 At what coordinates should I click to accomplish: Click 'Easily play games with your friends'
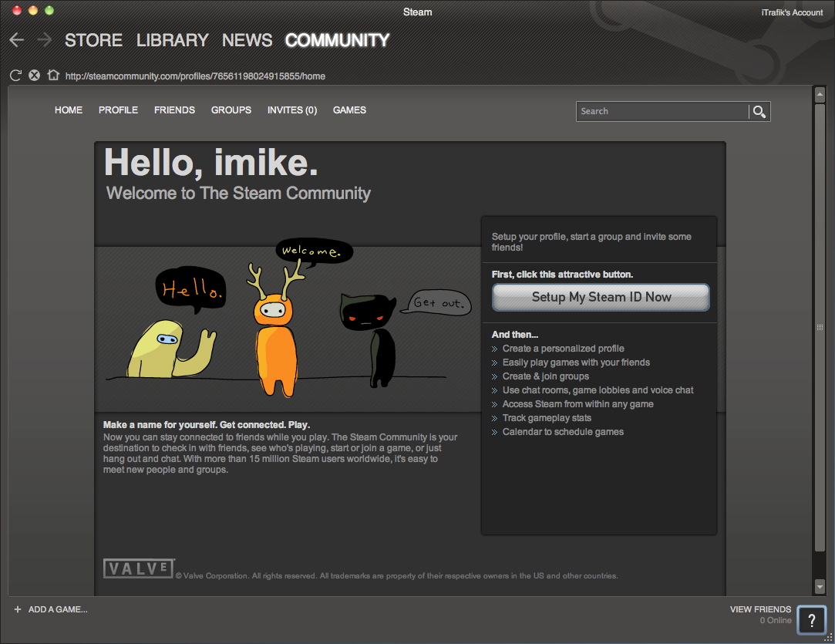tap(576, 362)
